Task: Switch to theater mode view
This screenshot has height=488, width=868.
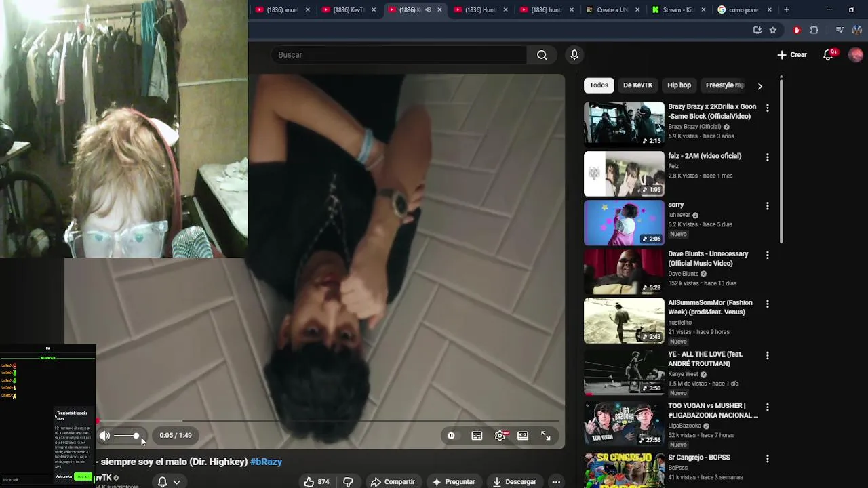Action: click(523, 436)
